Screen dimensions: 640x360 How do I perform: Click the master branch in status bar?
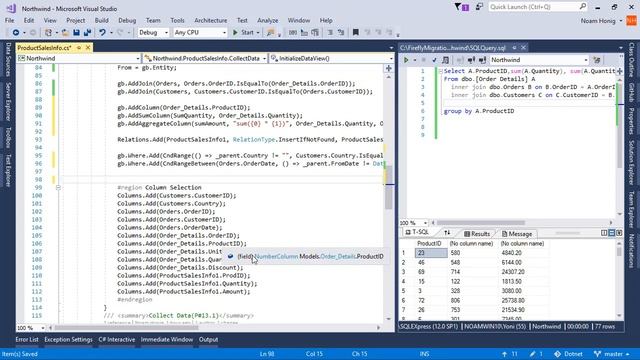pyautogui.click(x=611, y=354)
